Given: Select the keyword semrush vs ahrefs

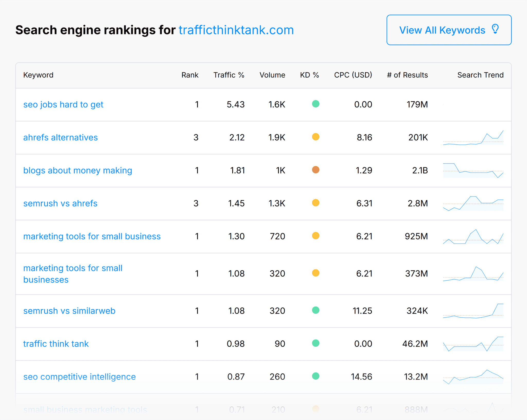Looking at the screenshot, I should point(60,203).
